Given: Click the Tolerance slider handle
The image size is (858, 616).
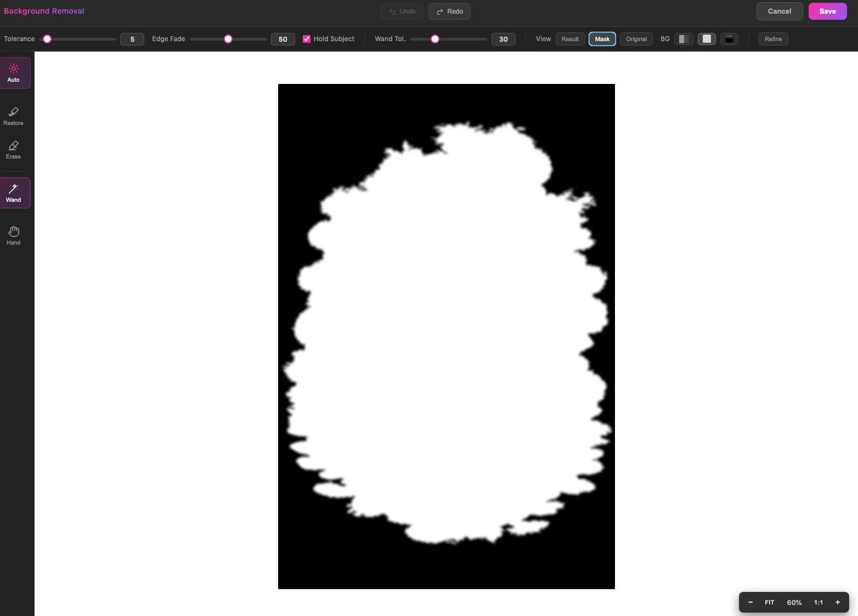Looking at the screenshot, I should [47, 39].
